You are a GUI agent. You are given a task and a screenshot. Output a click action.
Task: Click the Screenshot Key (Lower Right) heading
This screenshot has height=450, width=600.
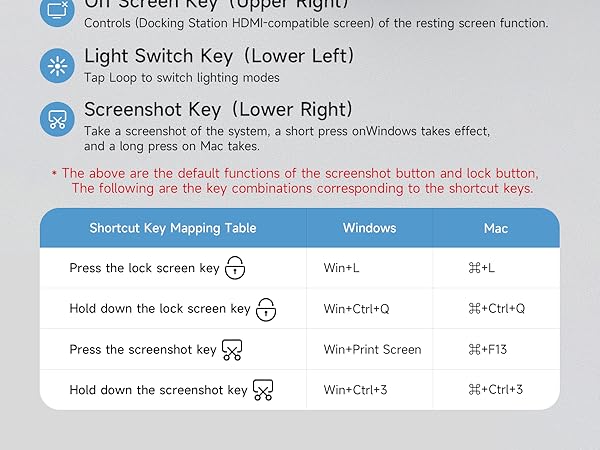(x=218, y=109)
